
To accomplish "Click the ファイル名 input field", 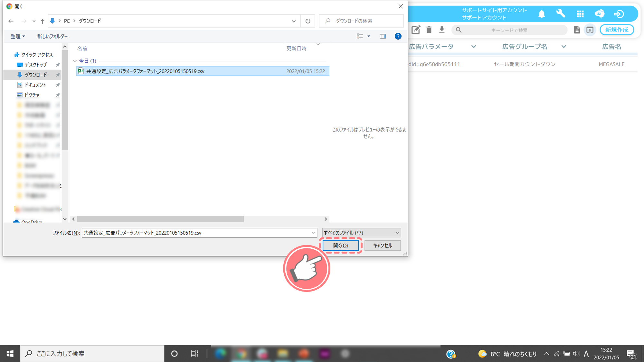I will point(196,233).
